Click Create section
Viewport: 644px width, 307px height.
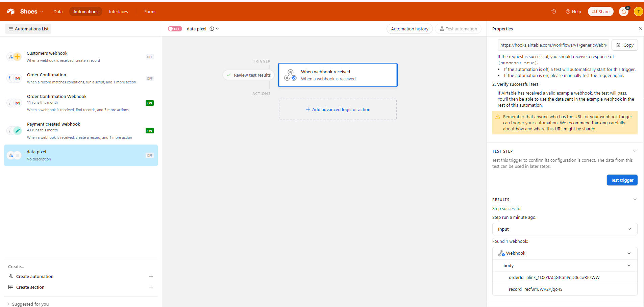[30, 287]
